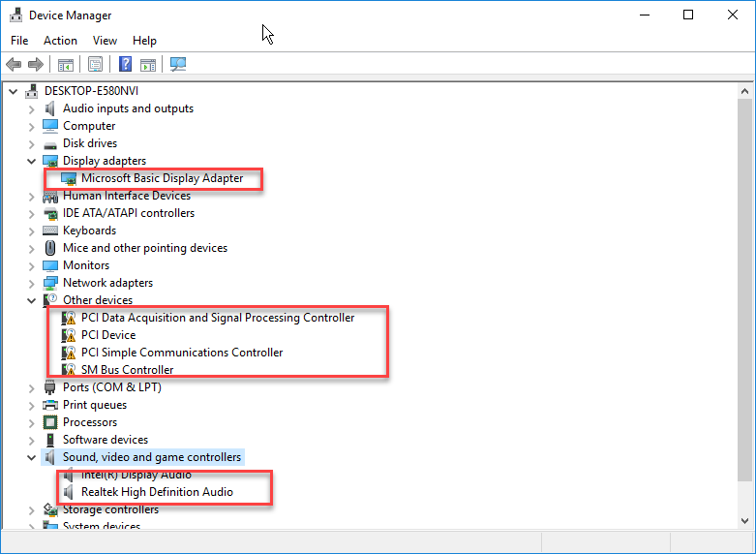Click the Back arrow toolbar icon
This screenshot has width=756, height=554.
pyautogui.click(x=14, y=65)
